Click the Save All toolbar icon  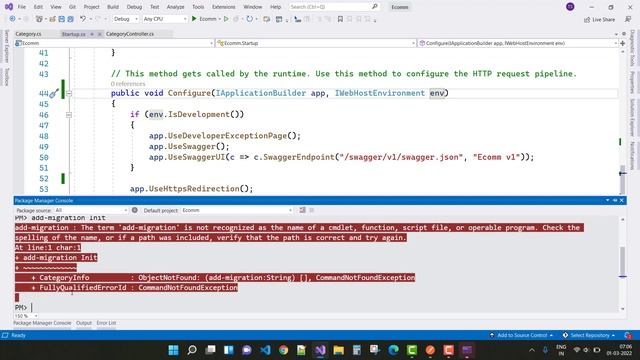pos(70,19)
